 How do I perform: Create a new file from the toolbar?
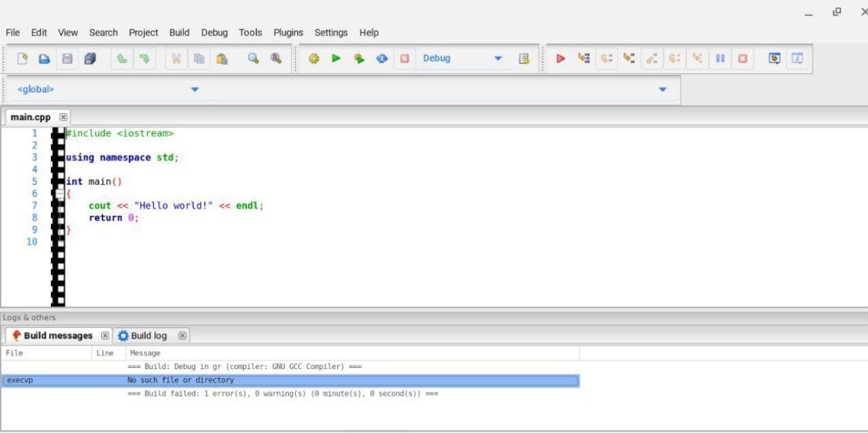[22, 58]
